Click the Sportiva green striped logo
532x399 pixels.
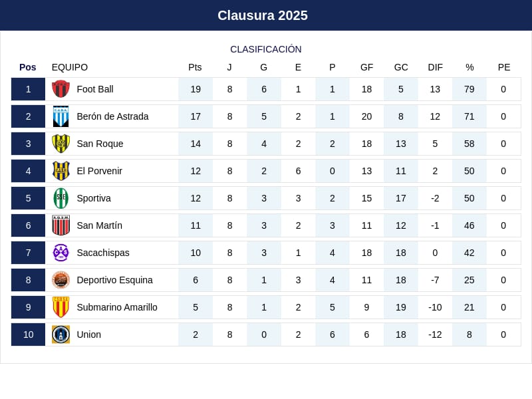[x=61, y=198]
